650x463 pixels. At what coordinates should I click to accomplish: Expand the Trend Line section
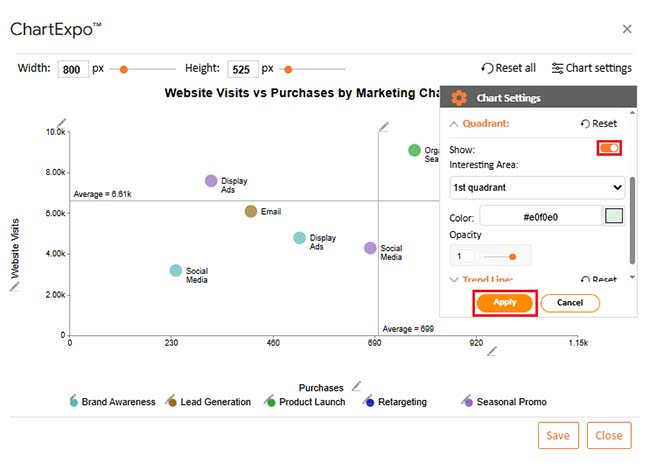[x=455, y=281]
